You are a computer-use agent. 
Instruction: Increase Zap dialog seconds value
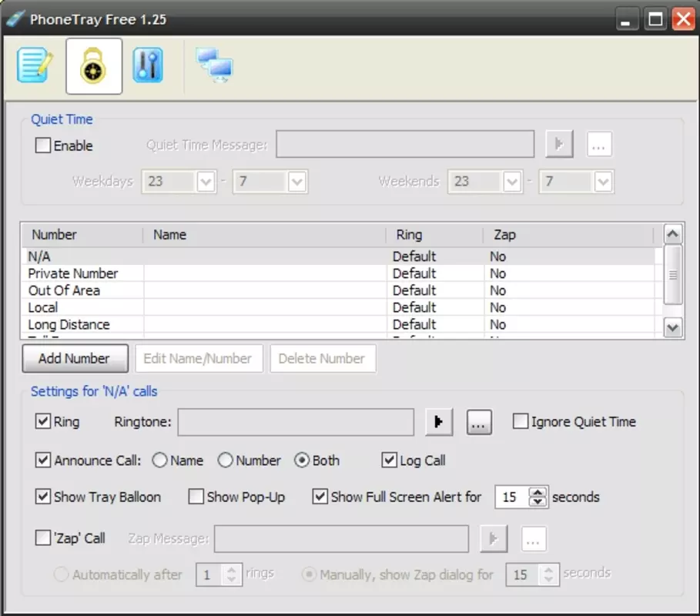coord(548,570)
